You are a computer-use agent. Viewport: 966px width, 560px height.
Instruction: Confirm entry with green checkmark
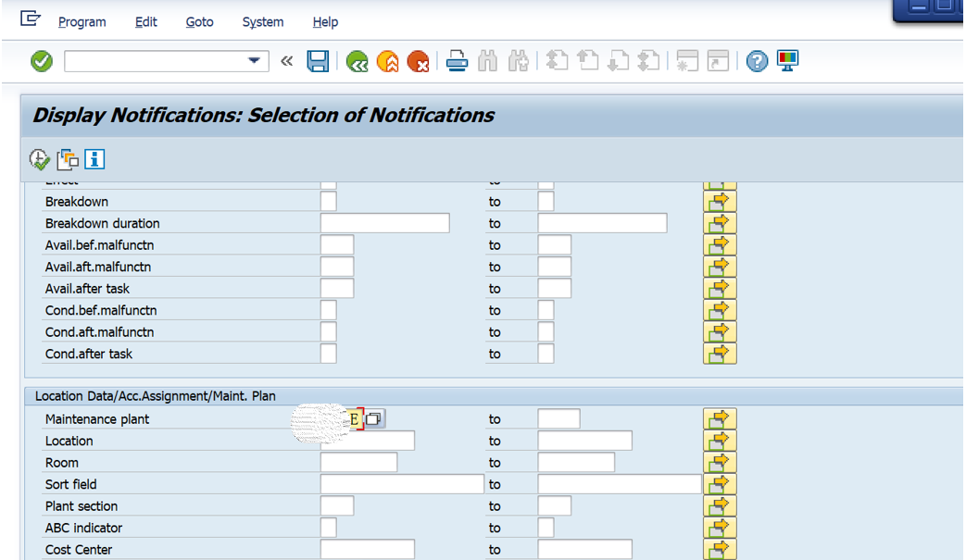(x=40, y=60)
